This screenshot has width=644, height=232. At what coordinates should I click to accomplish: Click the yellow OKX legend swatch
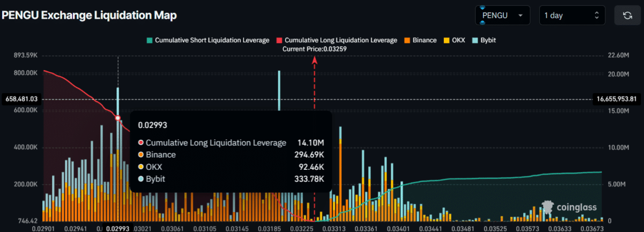[446, 40]
